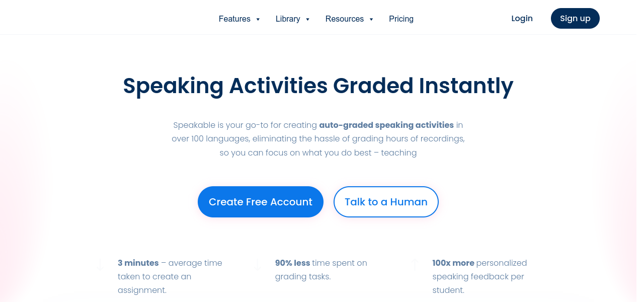Go to the Pricing page

(401, 19)
